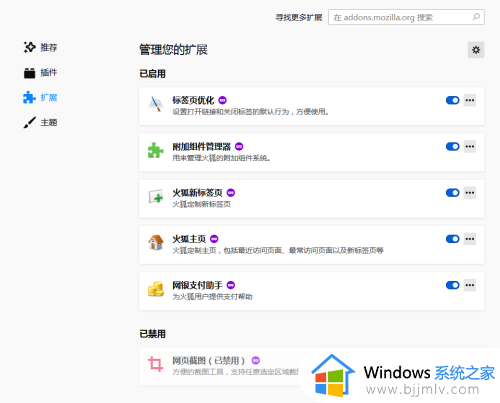Click description 用来管理火狐的附加组件系统

tap(221, 158)
